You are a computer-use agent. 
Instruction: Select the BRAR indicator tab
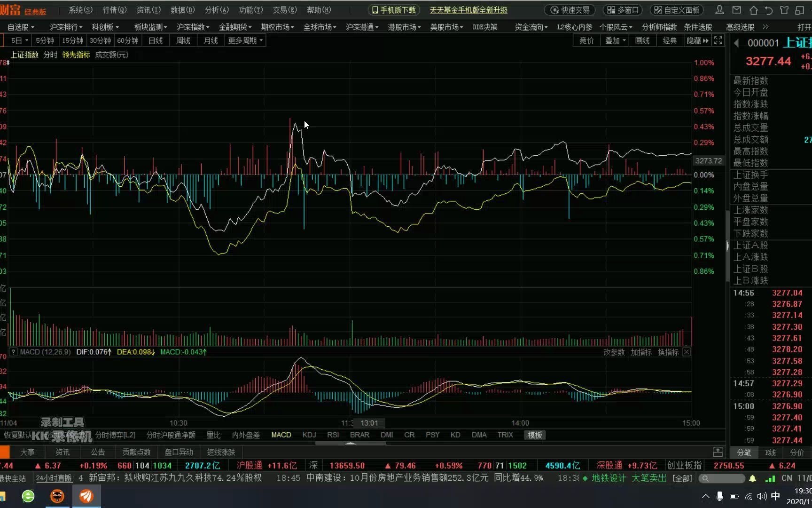tap(359, 435)
